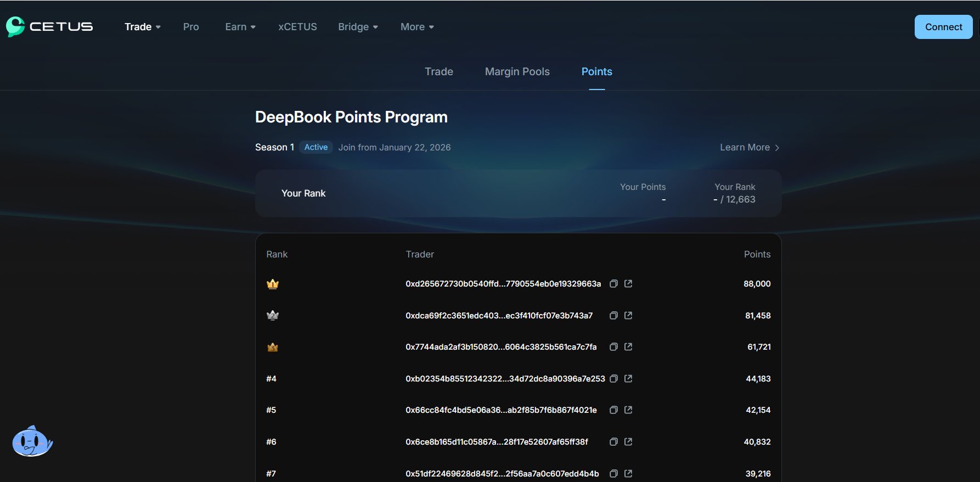Copy rank #4 trader address
980x482 pixels.
click(x=613, y=379)
